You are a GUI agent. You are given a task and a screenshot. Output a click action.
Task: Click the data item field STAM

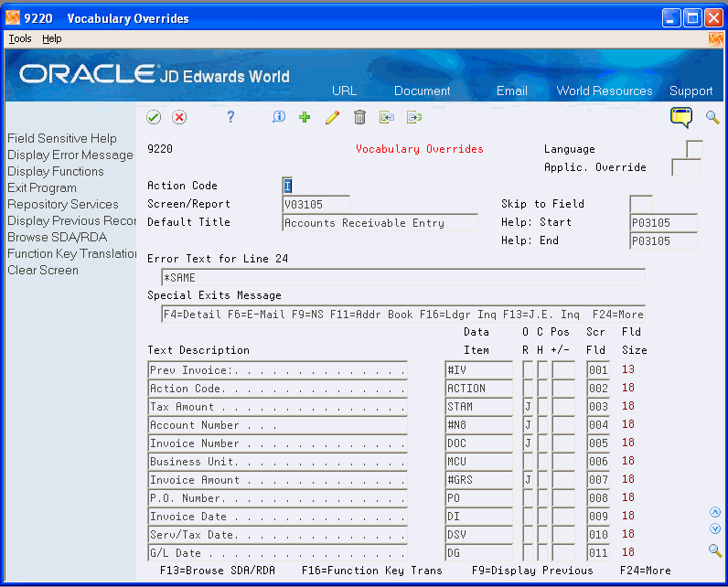pos(478,407)
